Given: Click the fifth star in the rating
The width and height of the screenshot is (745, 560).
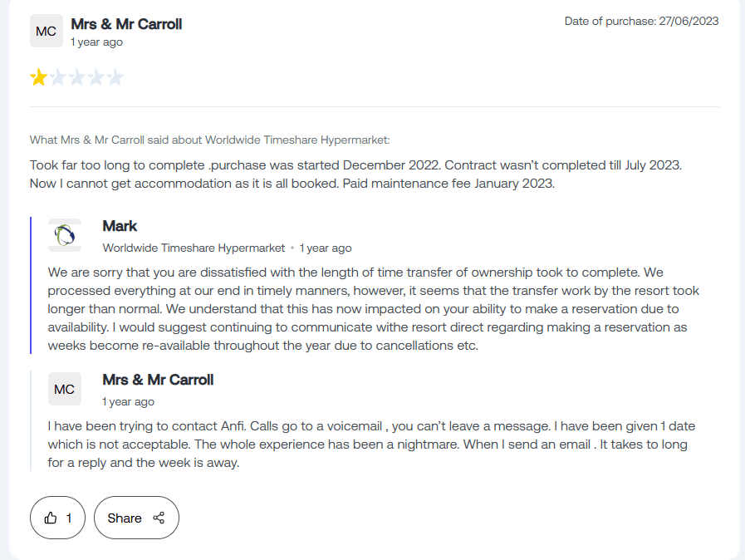Looking at the screenshot, I should point(115,78).
